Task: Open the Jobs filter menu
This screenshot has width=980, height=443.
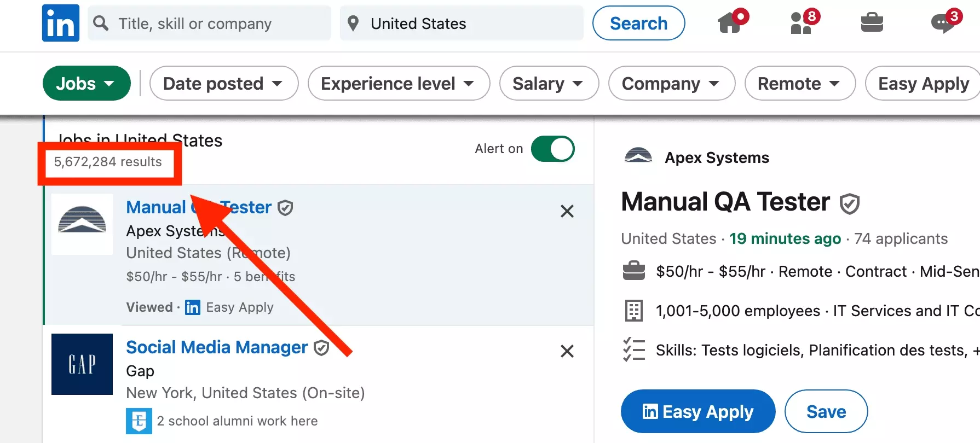Action: click(87, 83)
